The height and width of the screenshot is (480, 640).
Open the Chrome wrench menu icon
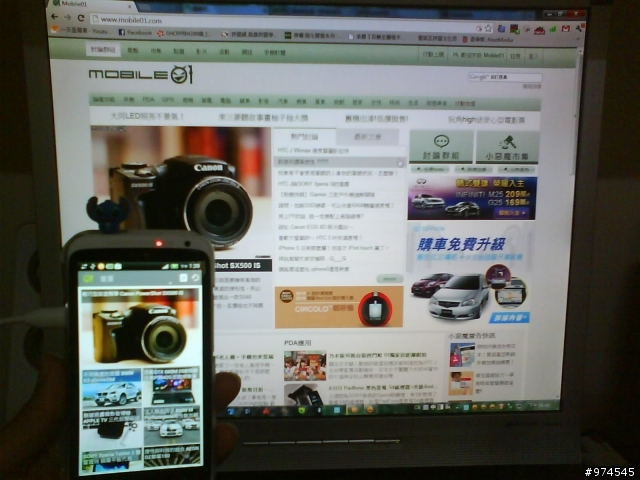[x=579, y=28]
